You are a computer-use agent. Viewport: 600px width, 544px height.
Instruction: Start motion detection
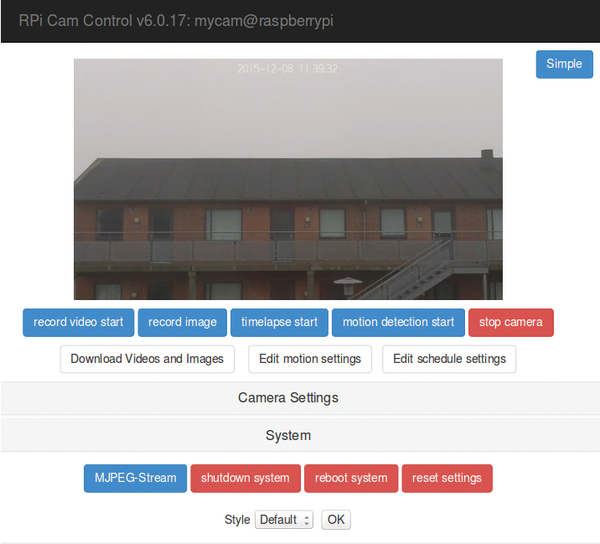398,322
